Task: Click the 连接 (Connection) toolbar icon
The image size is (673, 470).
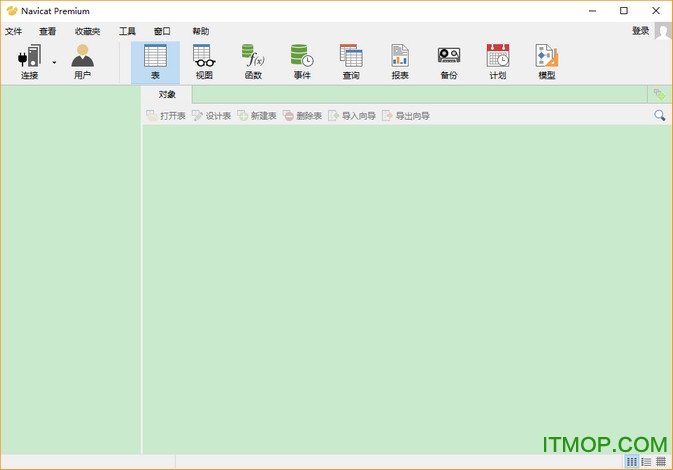Action: coord(29,61)
